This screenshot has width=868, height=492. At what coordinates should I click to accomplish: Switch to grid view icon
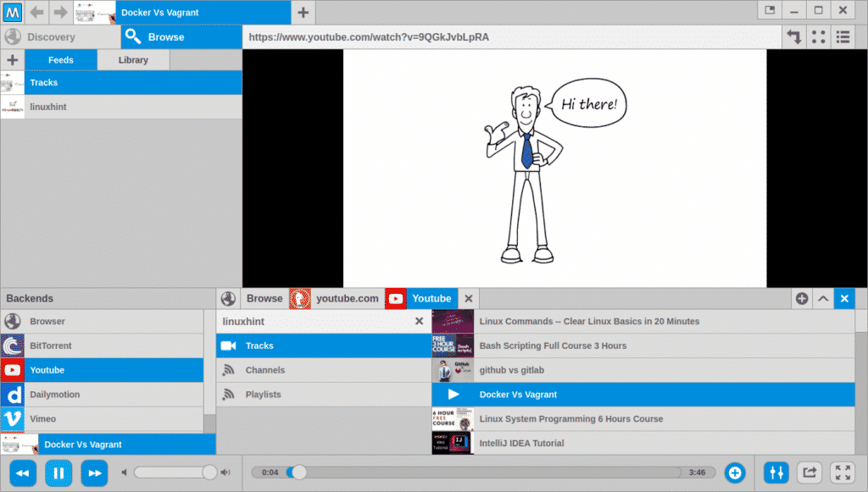(818, 37)
